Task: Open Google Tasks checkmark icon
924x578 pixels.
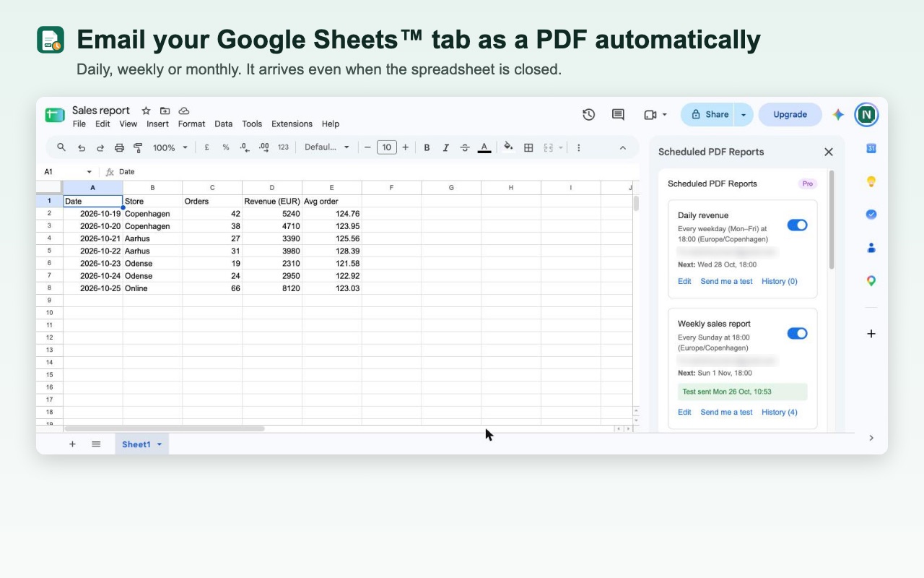Action: [x=871, y=215]
